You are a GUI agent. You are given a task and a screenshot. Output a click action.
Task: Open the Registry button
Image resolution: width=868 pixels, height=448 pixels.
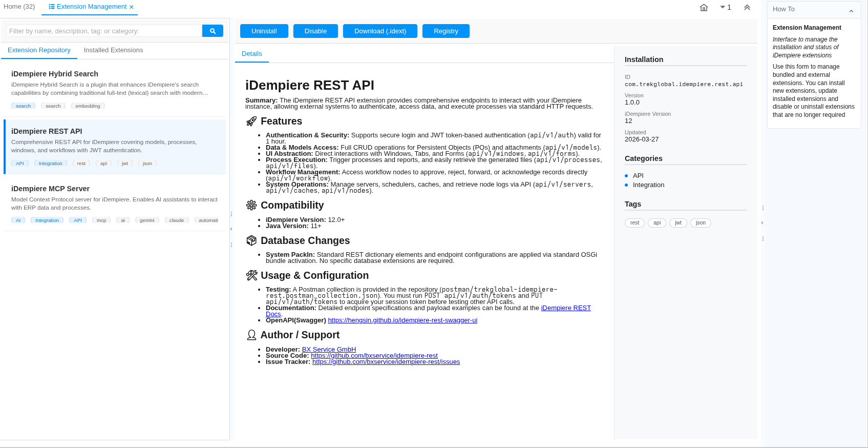click(446, 31)
